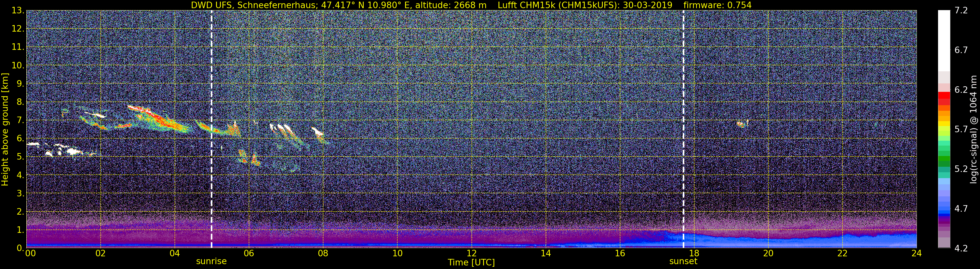Click time axis tick label '16'
Viewport: 980px width, 269px height.
[620, 254]
